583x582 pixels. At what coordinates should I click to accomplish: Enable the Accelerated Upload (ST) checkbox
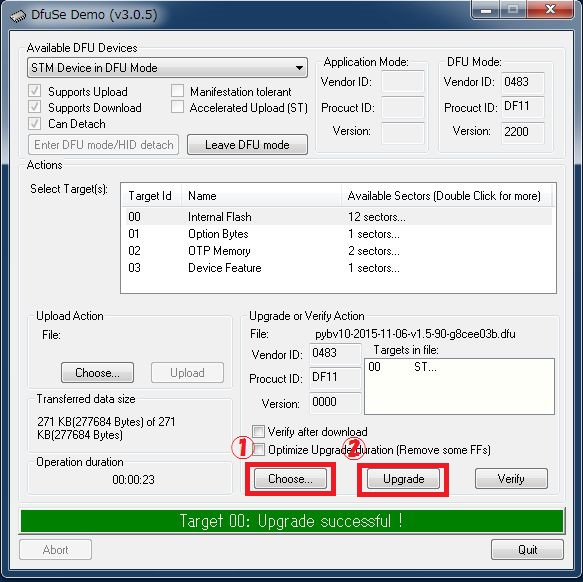pos(177,107)
